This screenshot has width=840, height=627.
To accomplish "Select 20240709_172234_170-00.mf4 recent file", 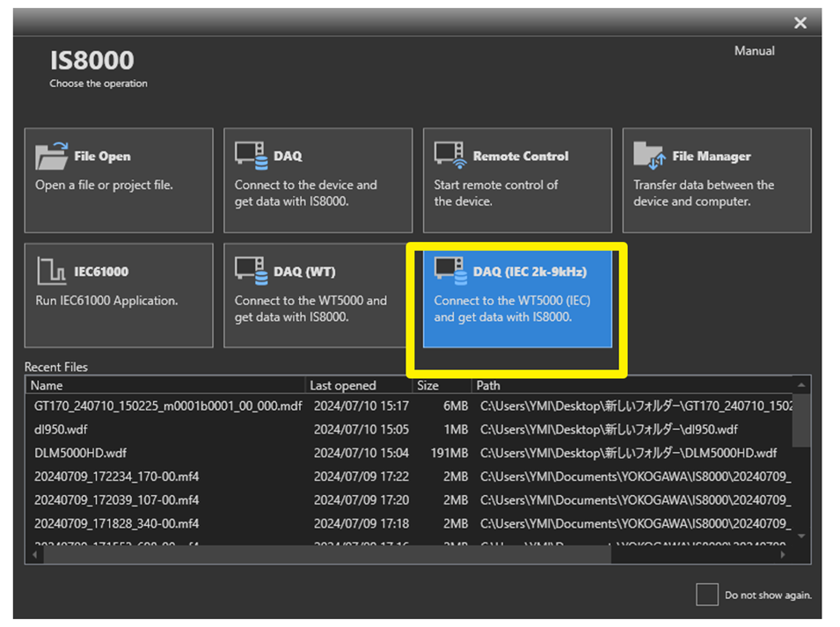I will (116, 477).
